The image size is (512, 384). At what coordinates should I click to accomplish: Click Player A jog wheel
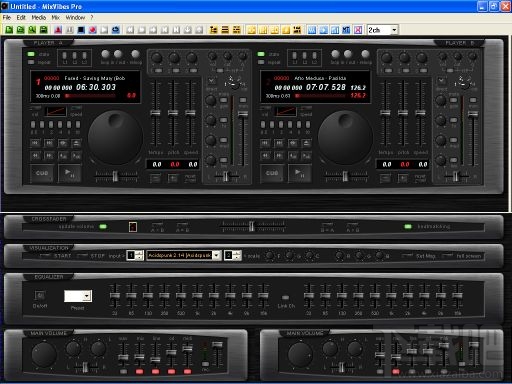(x=115, y=137)
